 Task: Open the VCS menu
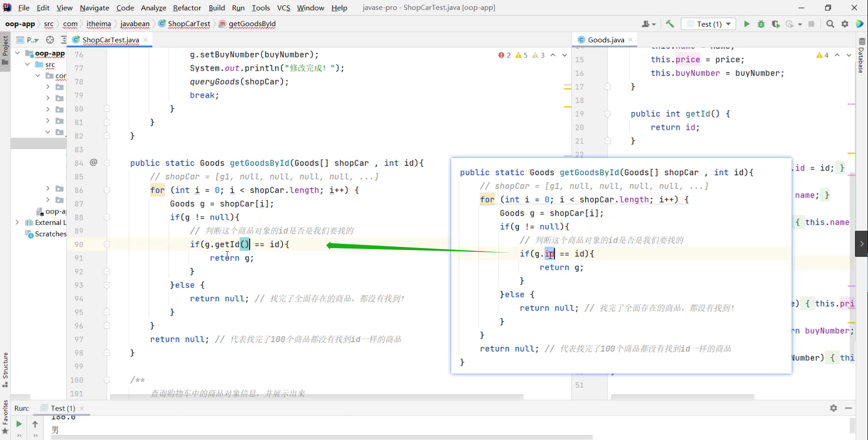[284, 8]
